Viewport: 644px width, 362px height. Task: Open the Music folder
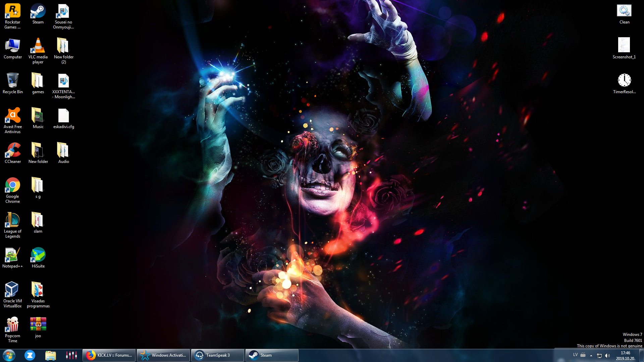coord(38,118)
